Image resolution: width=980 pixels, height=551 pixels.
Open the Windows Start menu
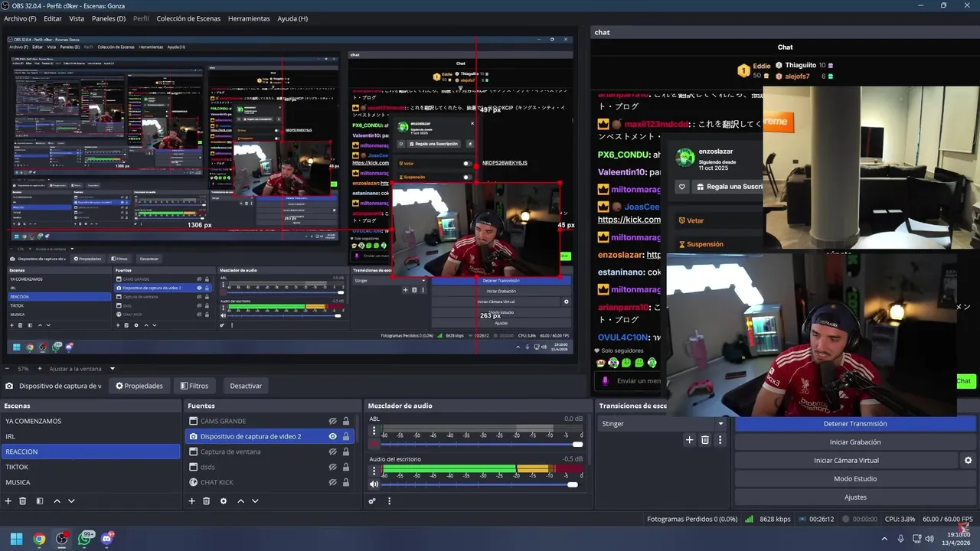[16, 539]
